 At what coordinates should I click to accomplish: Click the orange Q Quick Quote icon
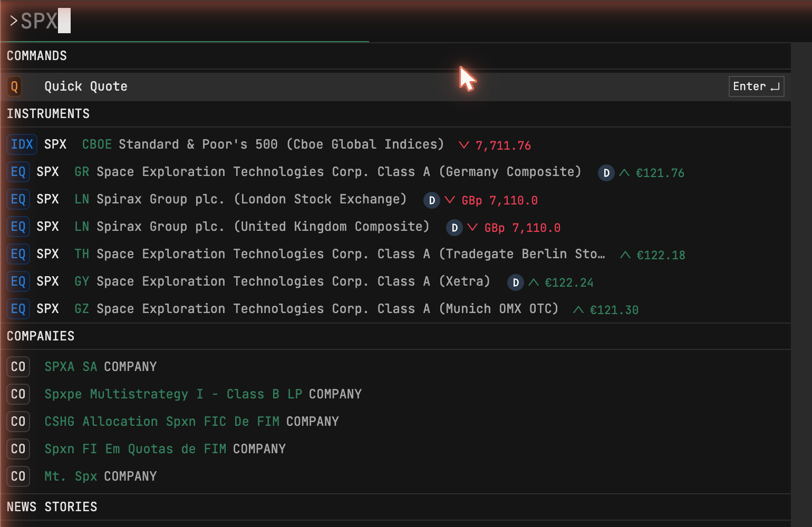tap(14, 86)
